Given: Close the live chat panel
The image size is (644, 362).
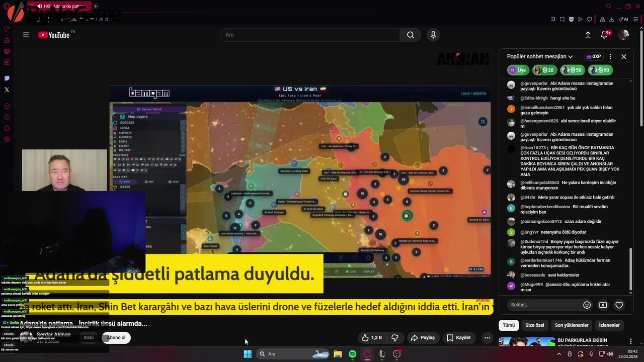Looking at the screenshot, I should (x=624, y=57).
